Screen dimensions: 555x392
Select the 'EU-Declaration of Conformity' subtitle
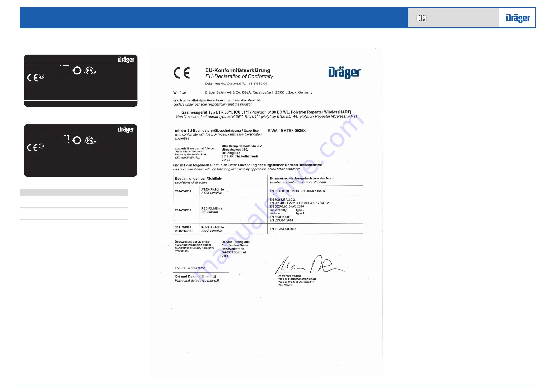(x=239, y=76)
